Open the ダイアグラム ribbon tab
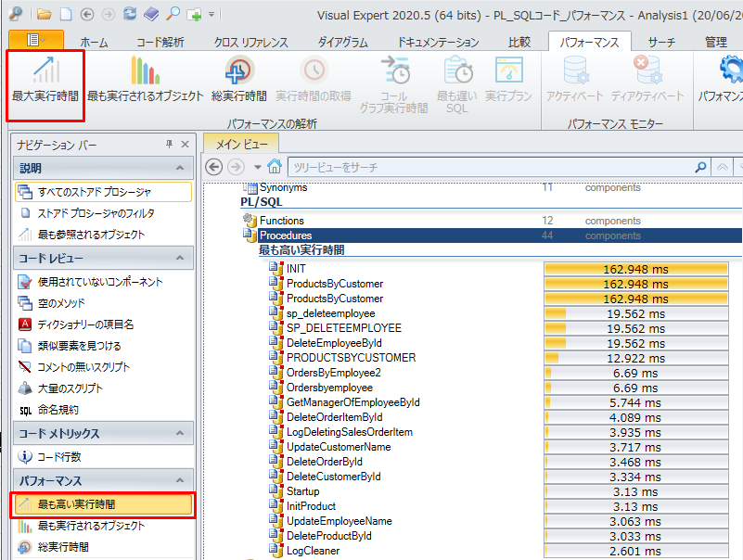This screenshot has width=743, height=560. (x=342, y=42)
